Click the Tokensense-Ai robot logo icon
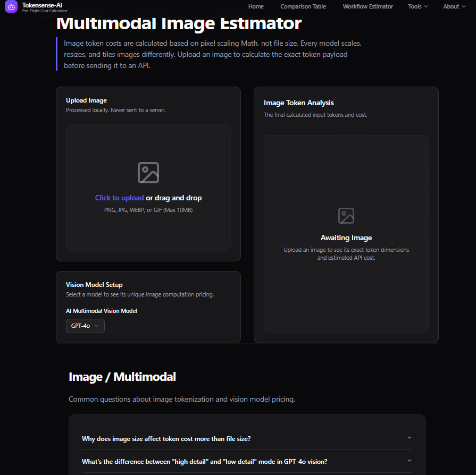This screenshot has height=475, width=476. coord(11,6)
